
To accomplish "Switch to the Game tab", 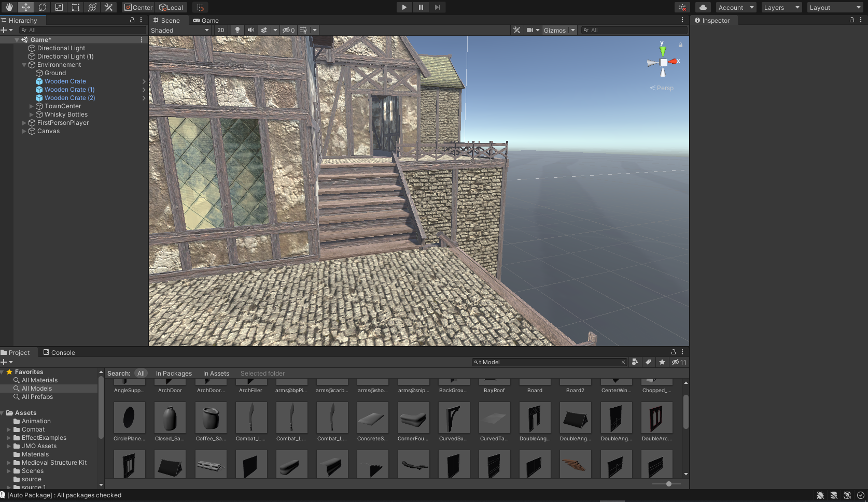I will (x=206, y=21).
